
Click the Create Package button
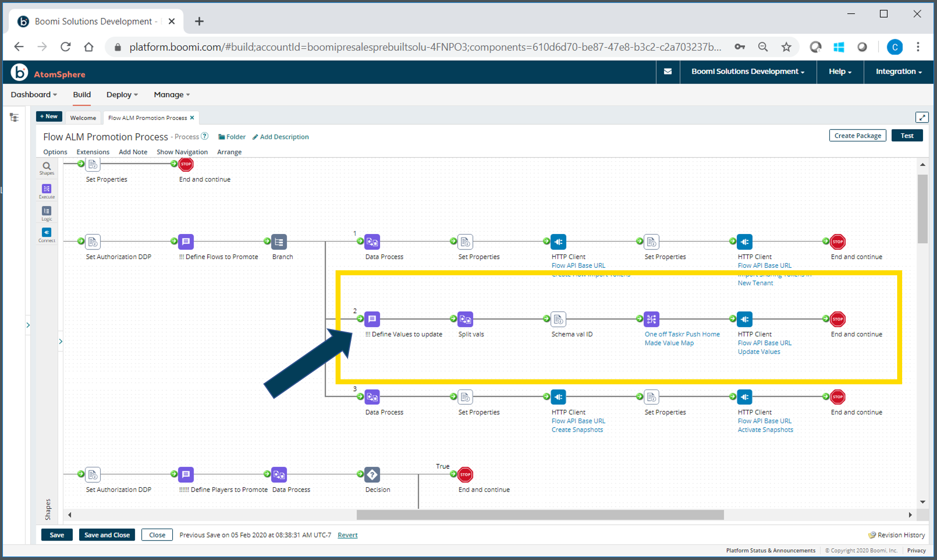click(x=857, y=135)
